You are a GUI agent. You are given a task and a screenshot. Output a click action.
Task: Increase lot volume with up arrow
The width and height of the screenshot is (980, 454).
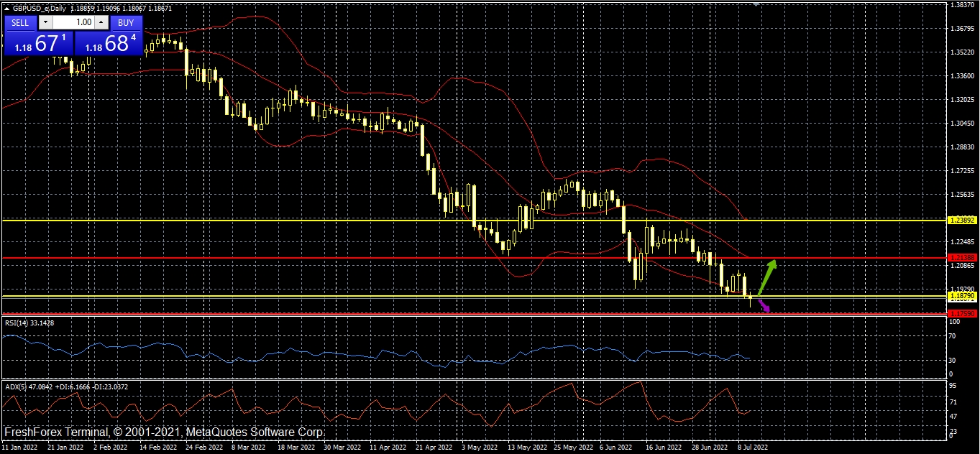(99, 22)
